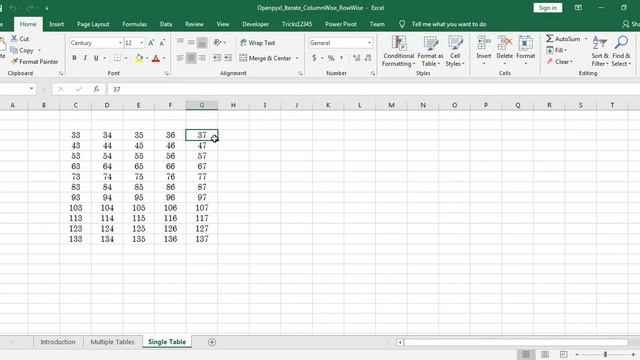Open the Alignment dialog launcher
This screenshot has height=360, width=640.
[x=300, y=73]
